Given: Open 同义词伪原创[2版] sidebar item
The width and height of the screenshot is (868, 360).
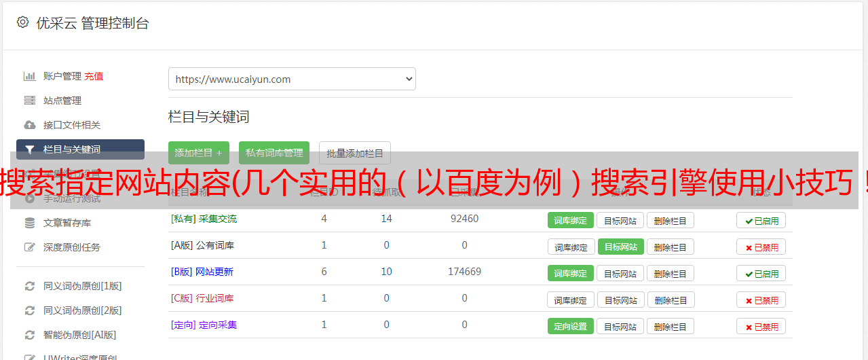Looking at the screenshot, I should pos(83,310).
